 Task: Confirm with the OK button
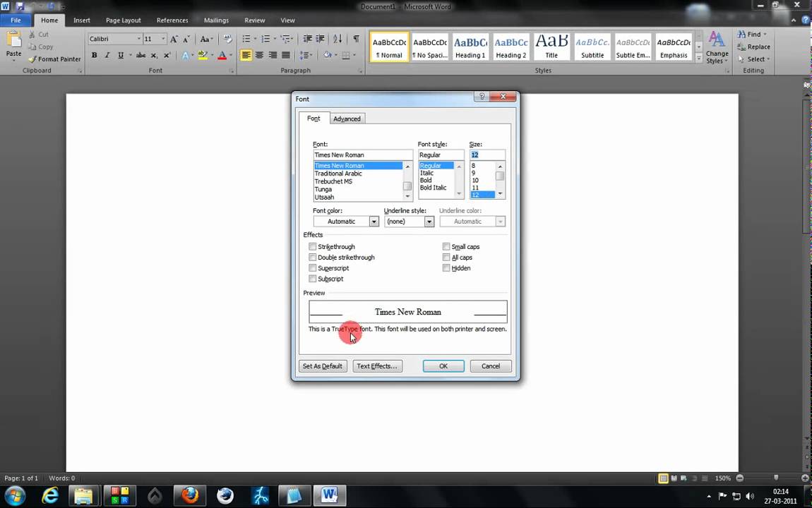443,366
